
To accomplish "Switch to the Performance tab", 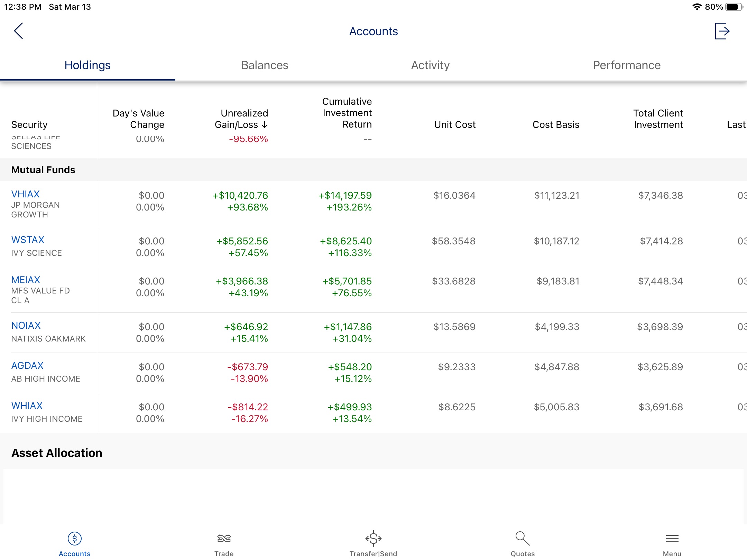I will click(627, 65).
